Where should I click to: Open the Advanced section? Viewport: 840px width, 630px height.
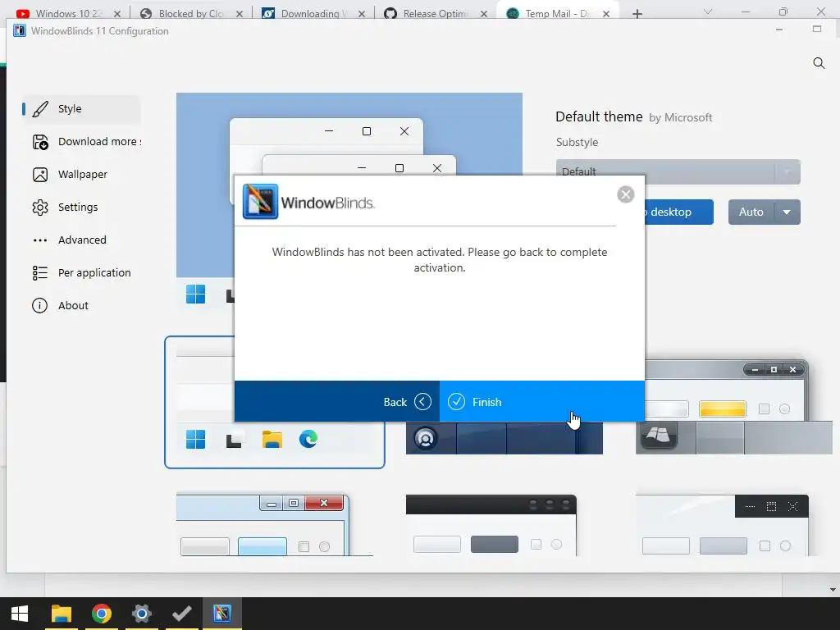(81, 240)
